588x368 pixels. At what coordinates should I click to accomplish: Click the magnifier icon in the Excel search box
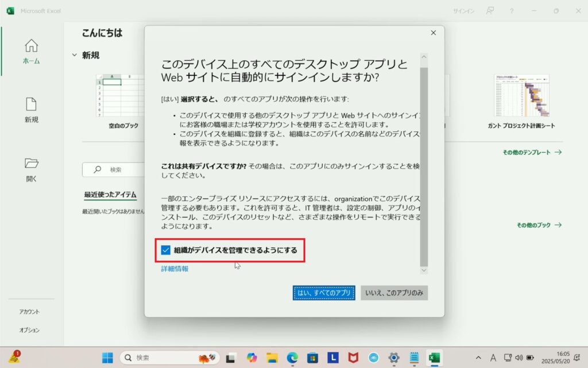pyautogui.click(x=98, y=169)
